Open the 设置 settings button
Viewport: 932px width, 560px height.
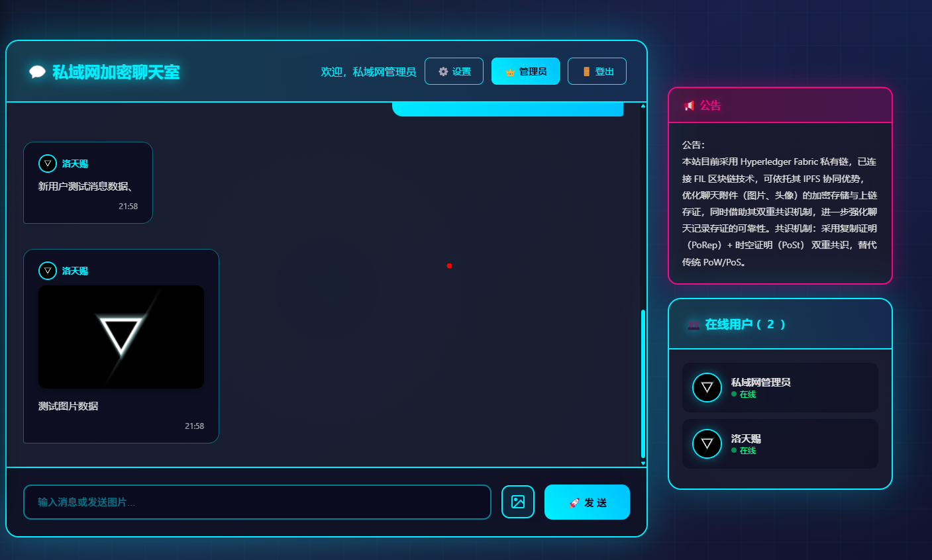click(454, 71)
